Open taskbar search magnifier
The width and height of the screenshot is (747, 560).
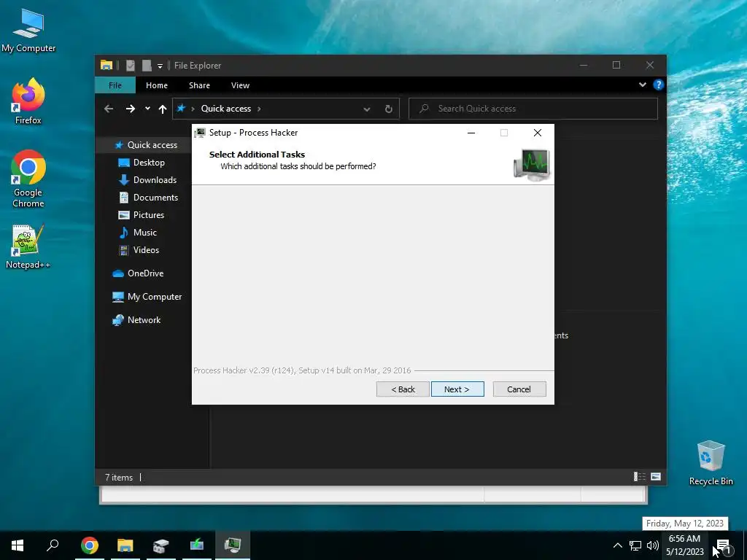[x=53, y=545]
